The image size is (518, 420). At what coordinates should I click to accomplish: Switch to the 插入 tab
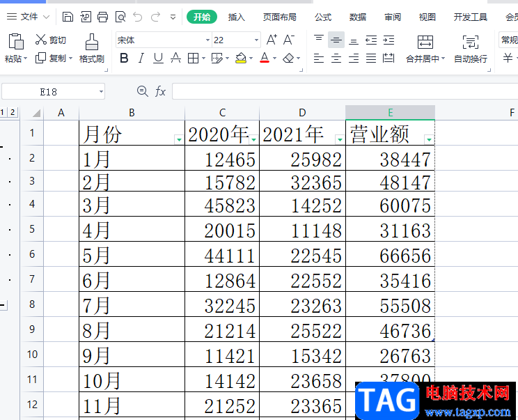click(x=236, y=17)
